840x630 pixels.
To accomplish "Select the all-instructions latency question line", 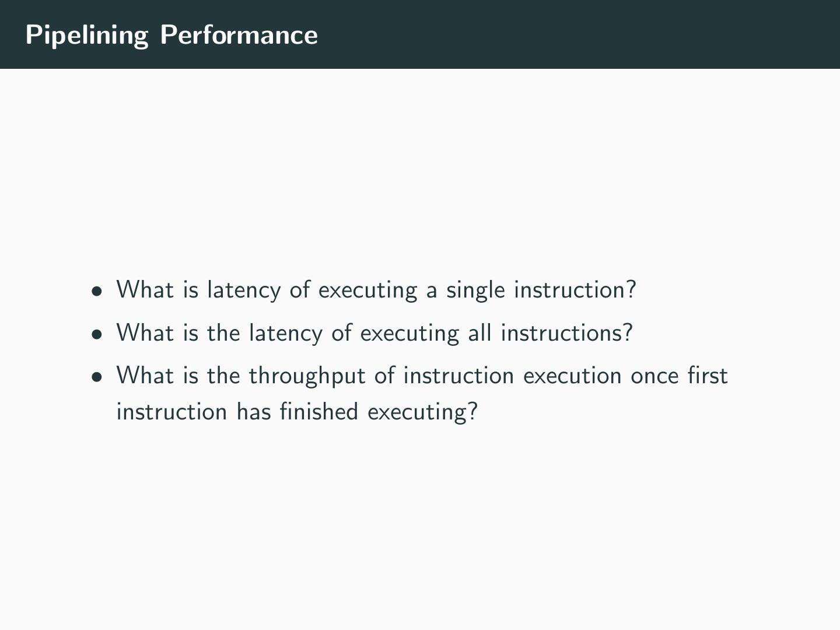I will [374, 333].
